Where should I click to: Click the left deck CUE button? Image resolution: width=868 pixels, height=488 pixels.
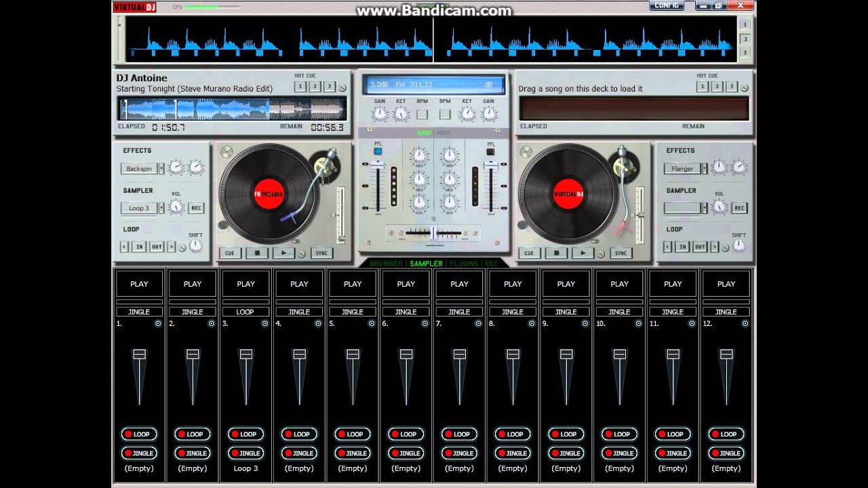[230, 253]
